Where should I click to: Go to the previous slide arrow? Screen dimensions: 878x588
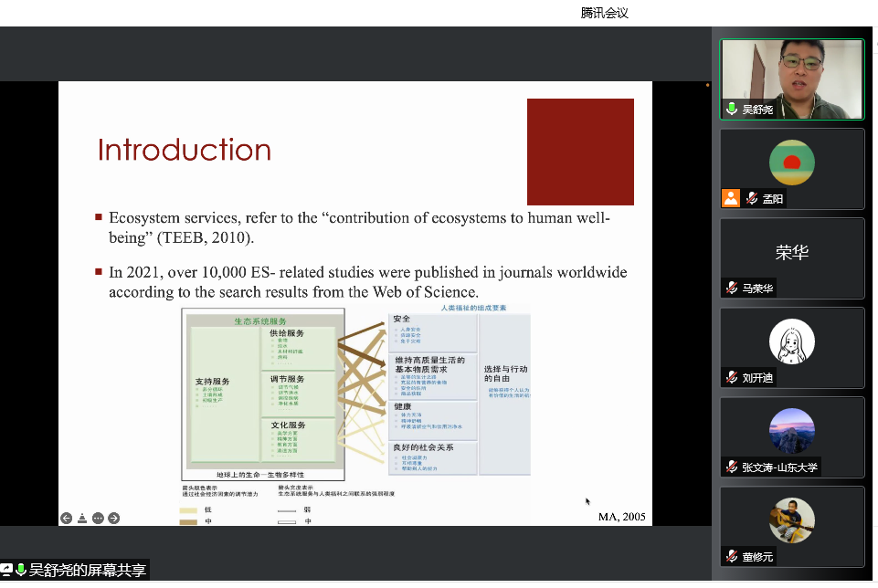point(66,519)
